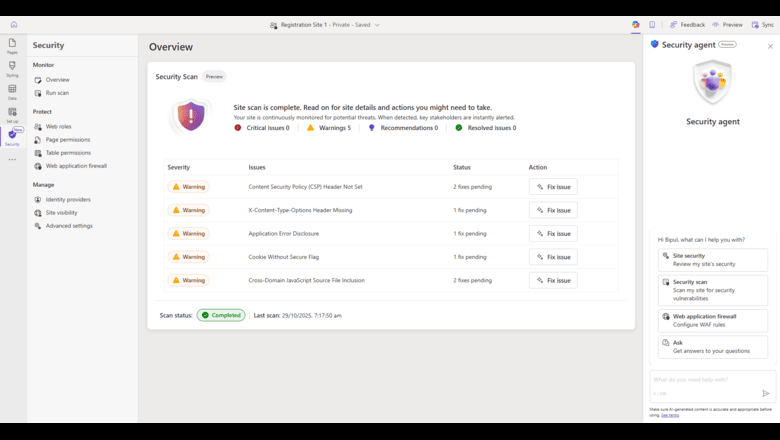Open the Copilot icon in top bar
Image resolution: width=780 pixels, height=440 pixels.
tap(636, 24)
